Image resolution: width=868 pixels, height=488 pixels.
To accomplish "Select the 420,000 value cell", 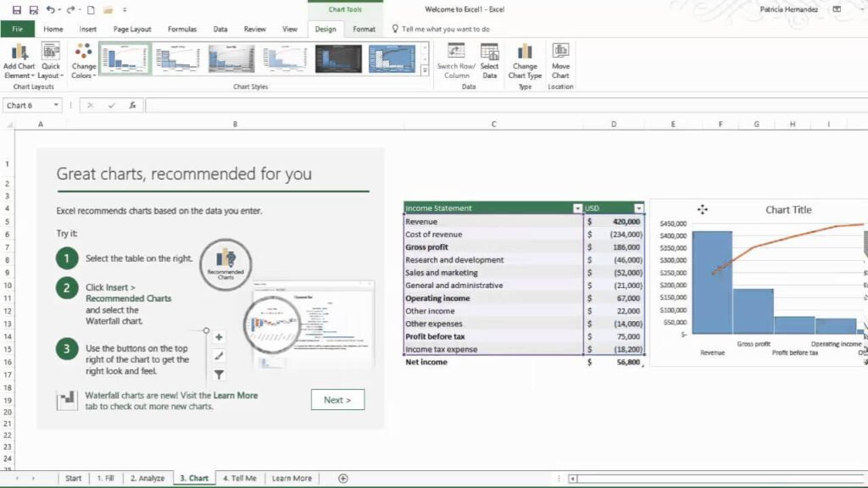I will pos(614,221).
